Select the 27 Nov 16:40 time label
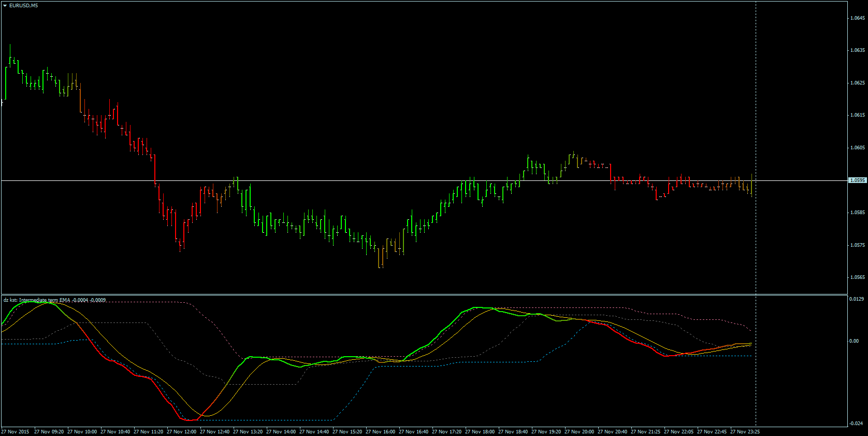The image size is (868, 436). [414, 432]
